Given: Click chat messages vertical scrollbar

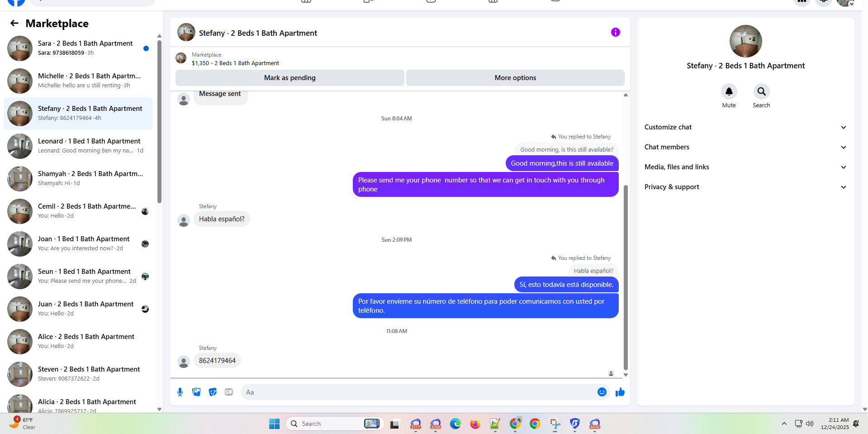Looking at the screenshot, I should click(x=626, y=277).
